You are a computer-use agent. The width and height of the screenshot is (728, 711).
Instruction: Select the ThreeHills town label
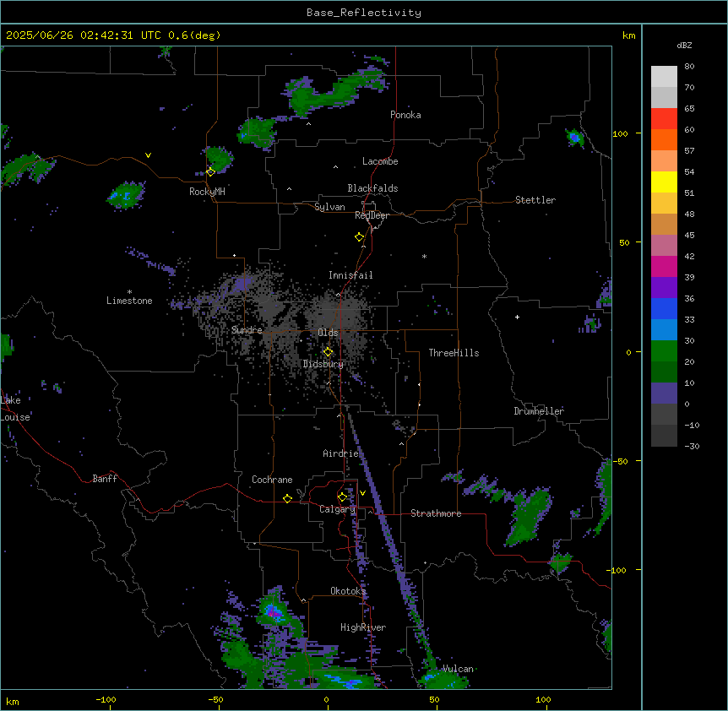point(454,353)
